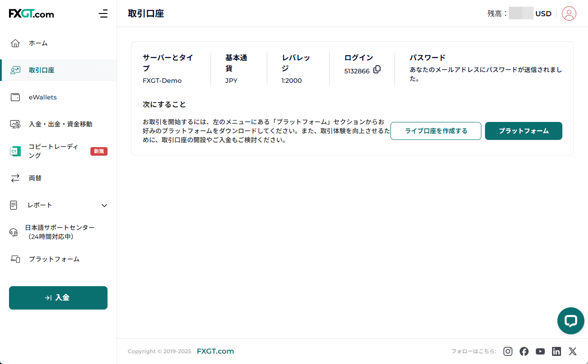This screenshot has width=588, height=364.
Task: Open the live chat bubble widget
Action: coord(570,321)
